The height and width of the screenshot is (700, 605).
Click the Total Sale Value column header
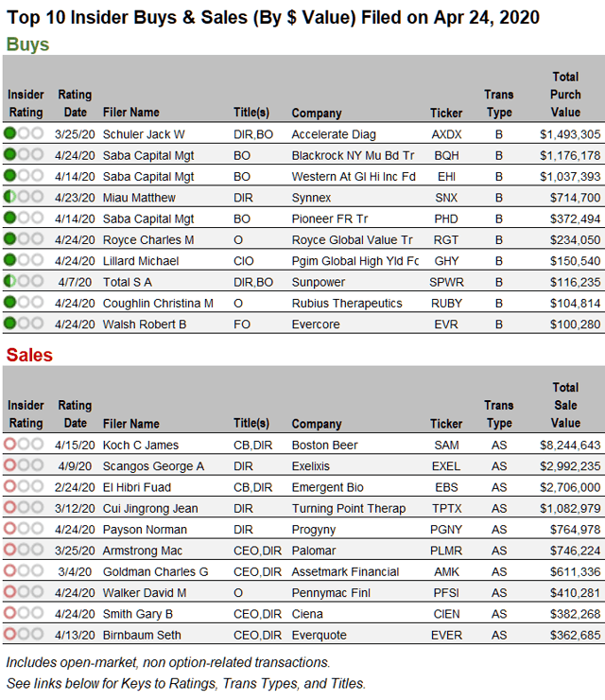pos(565,405)
